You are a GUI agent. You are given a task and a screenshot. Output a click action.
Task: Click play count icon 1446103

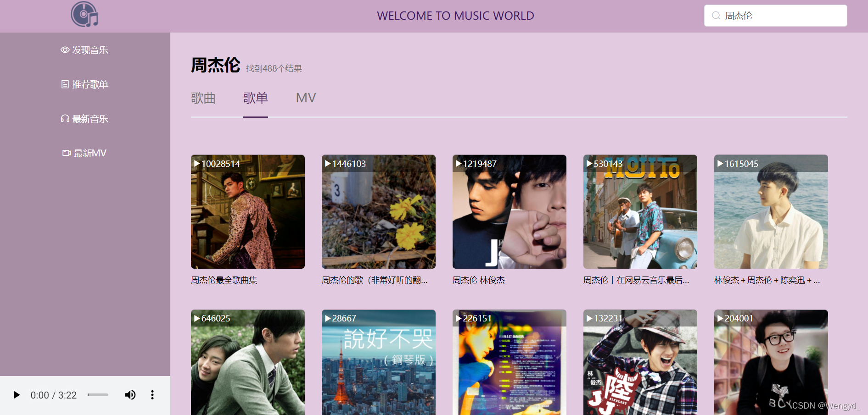click(328, 164)
